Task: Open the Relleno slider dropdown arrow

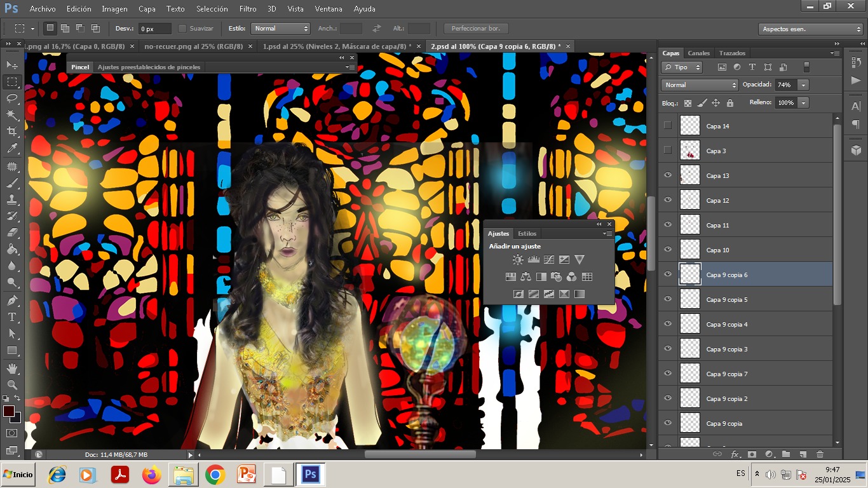Action: pos(804,103)
